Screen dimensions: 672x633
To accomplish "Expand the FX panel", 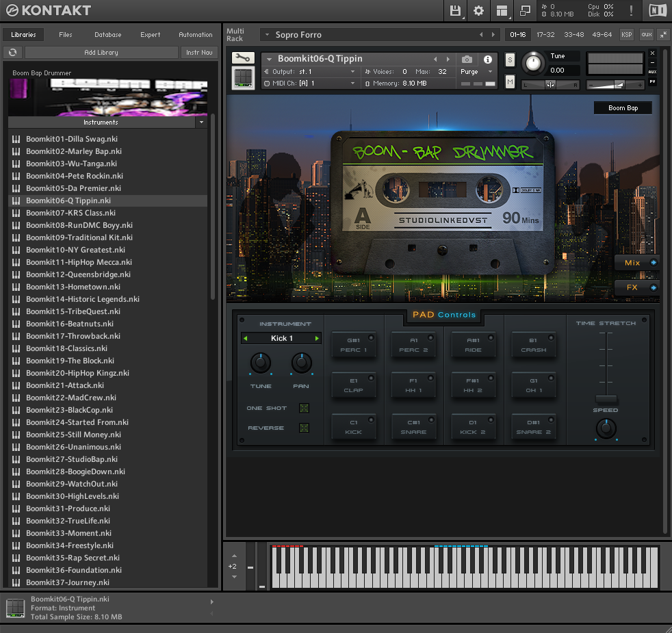I will [637, 287].
